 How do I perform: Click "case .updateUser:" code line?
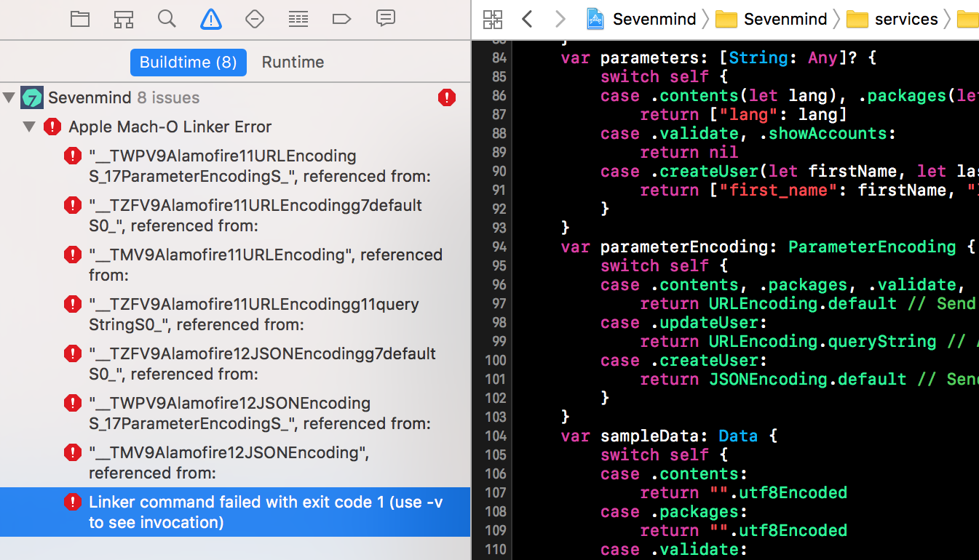pyautogui.click(x=683, y=322)
